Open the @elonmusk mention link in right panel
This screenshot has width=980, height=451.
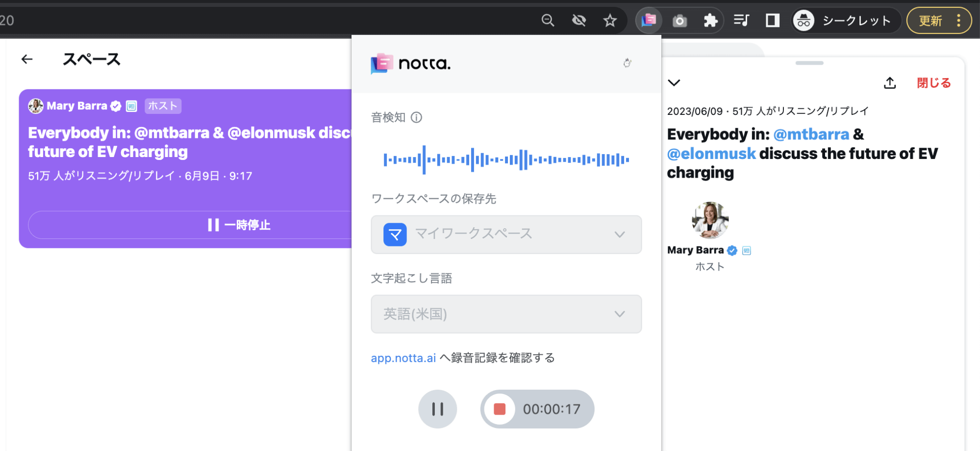click(x=711, y=154)
